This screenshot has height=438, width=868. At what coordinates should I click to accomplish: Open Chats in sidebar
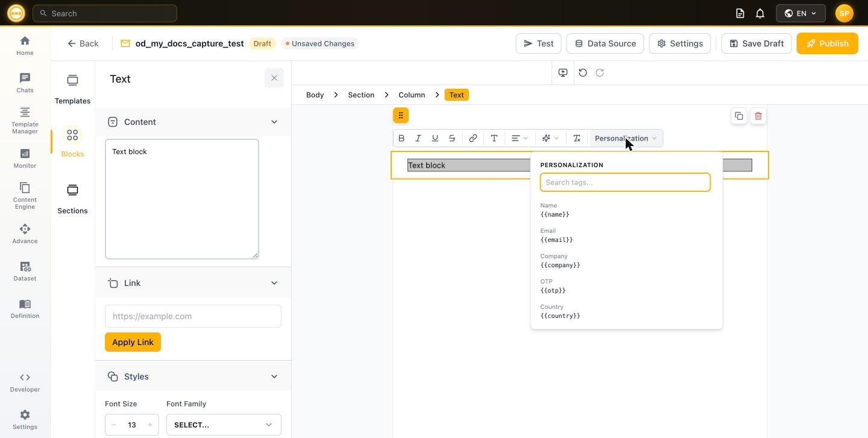[x=25, y=83]
